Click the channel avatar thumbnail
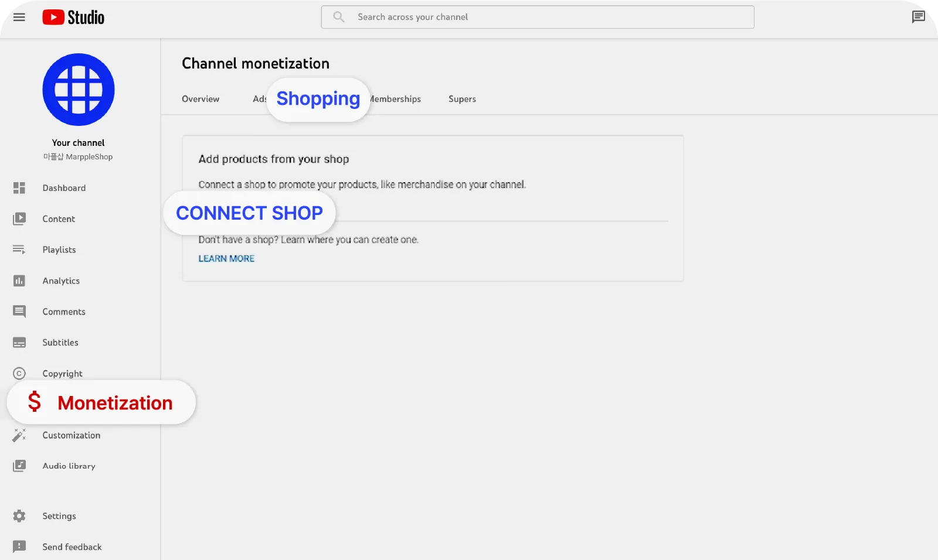938x560 pixels. [x=79, y=90]
